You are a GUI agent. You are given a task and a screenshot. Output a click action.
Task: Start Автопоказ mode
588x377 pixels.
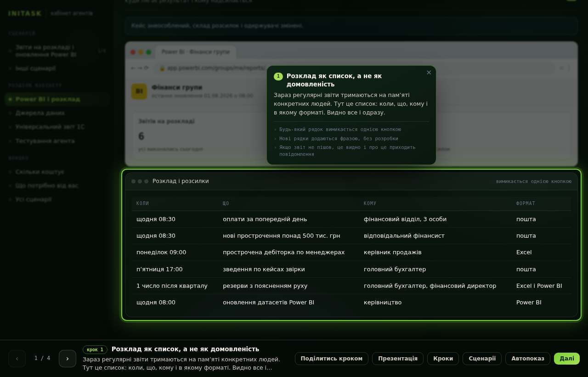point(528,359)
